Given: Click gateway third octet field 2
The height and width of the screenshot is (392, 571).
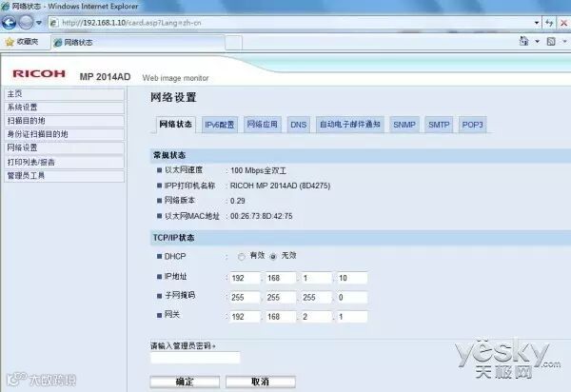Looking at the screenshot, I should click(317, 317).
